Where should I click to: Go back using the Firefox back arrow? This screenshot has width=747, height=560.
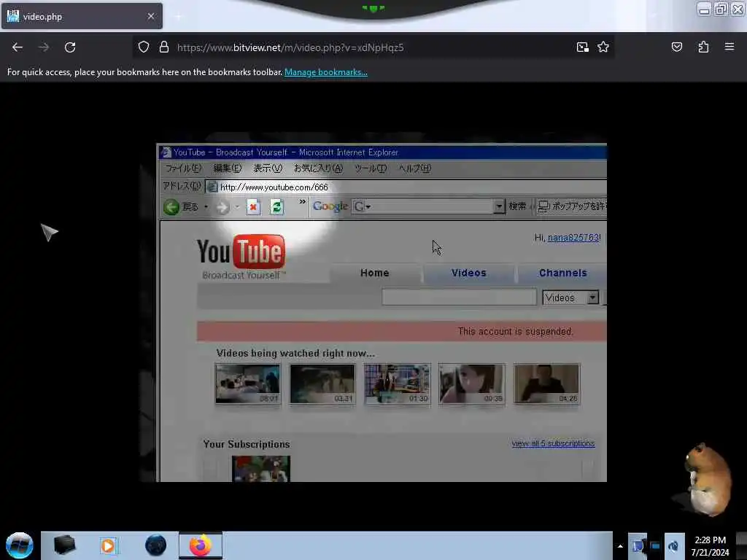(18, 47)
